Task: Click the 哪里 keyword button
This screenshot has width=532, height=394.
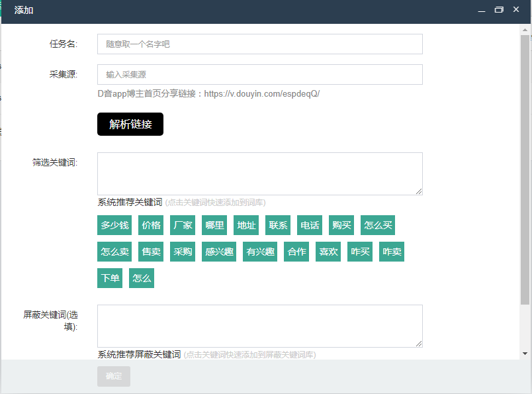Action: pyautogui.click(x=214, y=225)
